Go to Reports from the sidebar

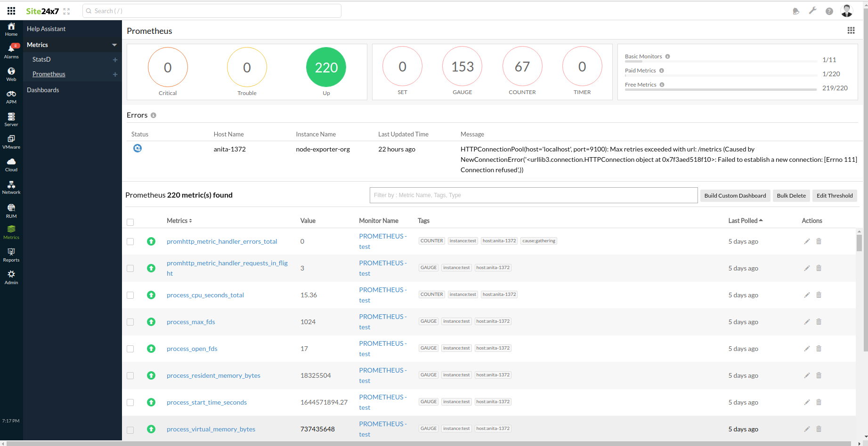(11, 254)
